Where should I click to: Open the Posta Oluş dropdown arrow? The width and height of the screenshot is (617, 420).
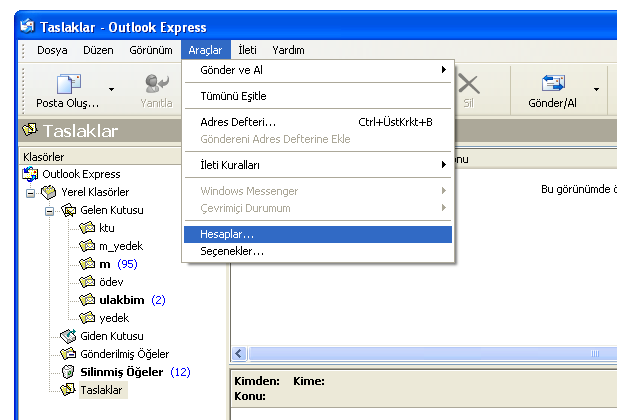pyautogui.click(x=111, y=90)
